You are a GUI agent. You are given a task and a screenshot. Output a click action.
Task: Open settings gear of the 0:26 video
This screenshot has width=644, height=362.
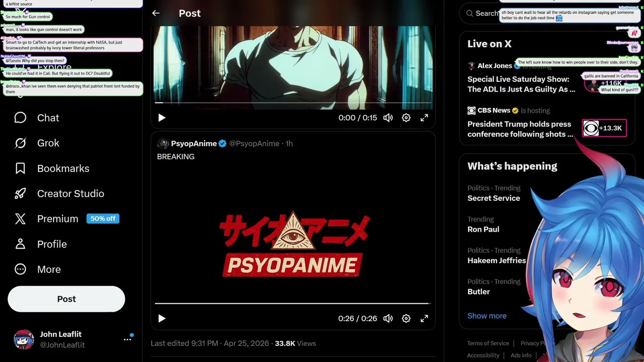pyautogui.click(x=406, y=318)
